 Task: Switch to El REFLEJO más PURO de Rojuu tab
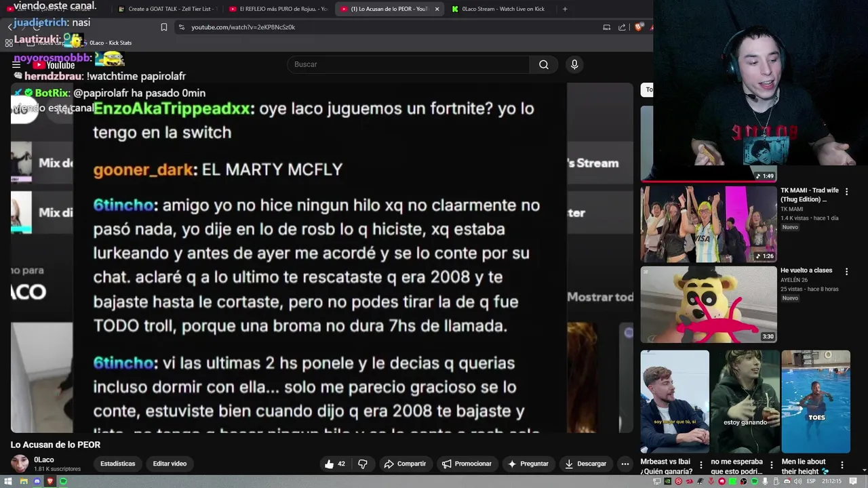tap(278, 9)
